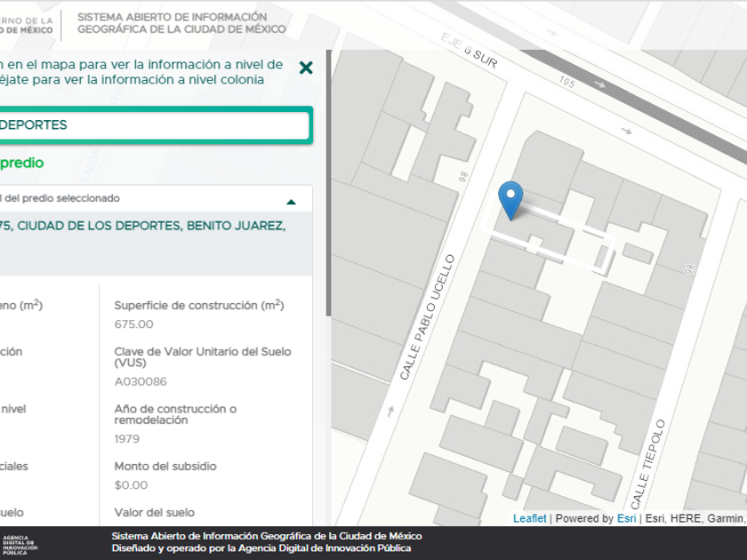Viewport: 747px width, 560px height.
Task: Click the construction surface value 675.00
Action: 134,324
